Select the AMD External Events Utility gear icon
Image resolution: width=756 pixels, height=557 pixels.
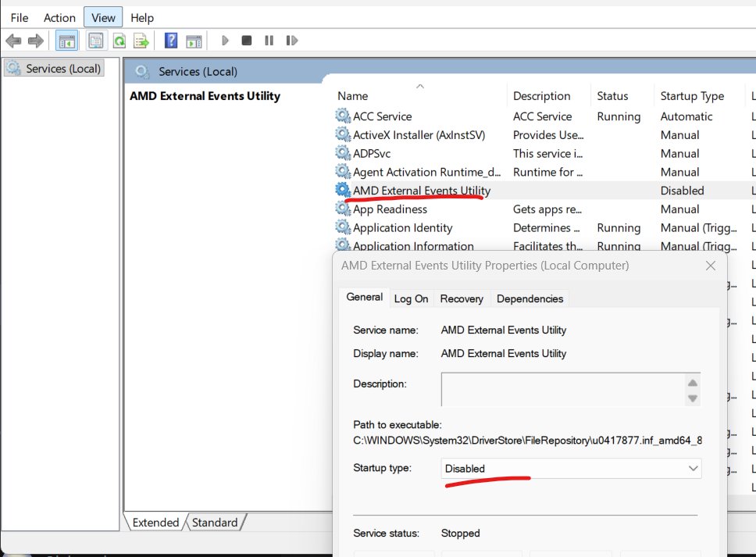343,190
